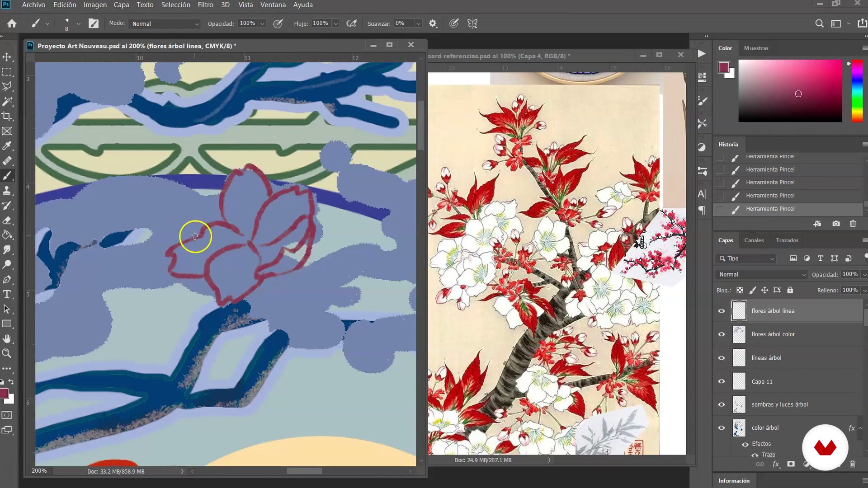
Task: Click the document zoom field showing 200%
Action: coord(39,471)
